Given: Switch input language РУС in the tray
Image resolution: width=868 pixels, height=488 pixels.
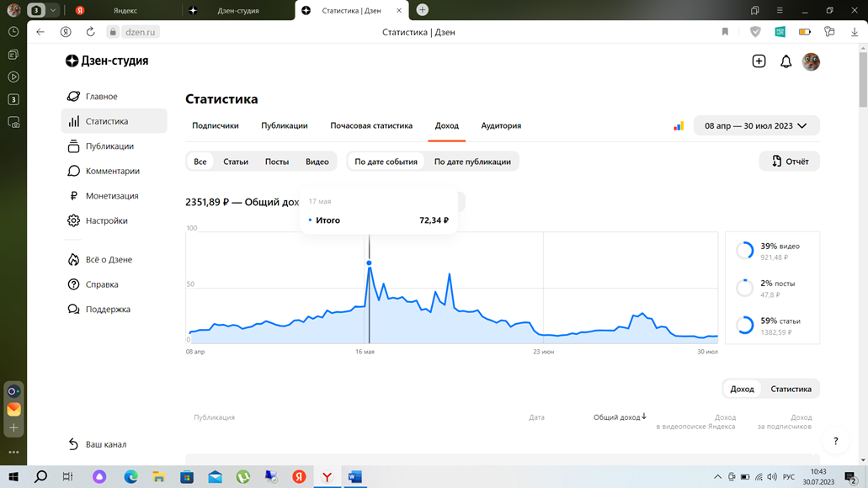Looking at the screenshot, I should pos(789,477).
